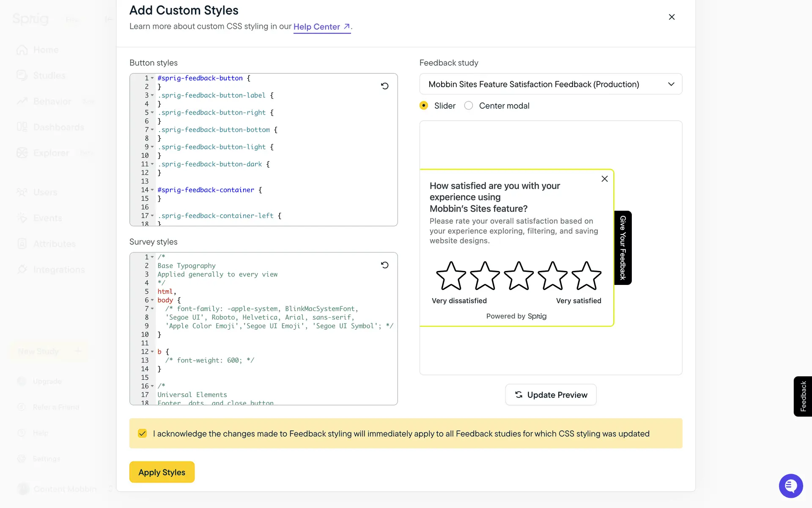Reset the Button styles code editor
Viewport: 812px width, 508px height.
(x=384, y=86)
